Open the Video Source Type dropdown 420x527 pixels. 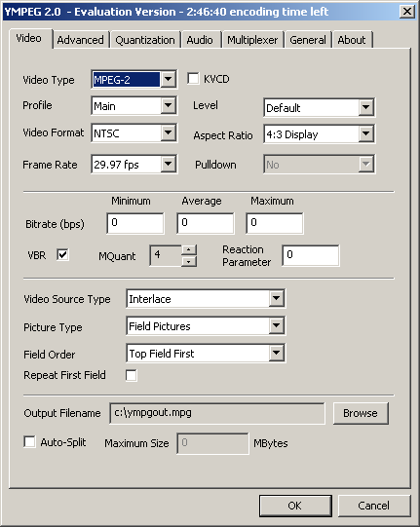[277, 298]
